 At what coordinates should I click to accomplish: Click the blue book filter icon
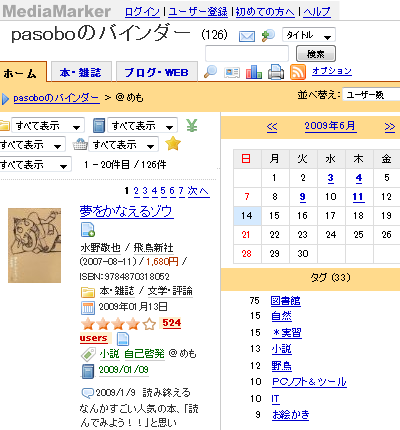pyautogui.click(x=99, y=126)
